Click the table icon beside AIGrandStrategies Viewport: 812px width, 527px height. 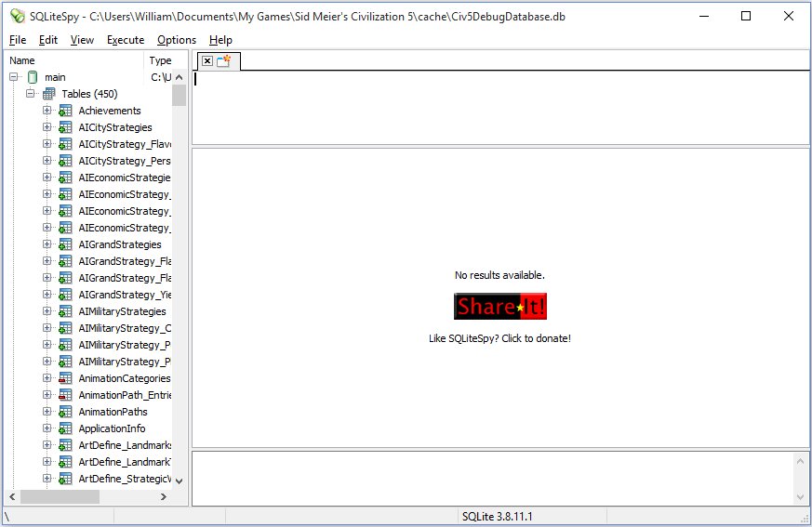(65, 244)
